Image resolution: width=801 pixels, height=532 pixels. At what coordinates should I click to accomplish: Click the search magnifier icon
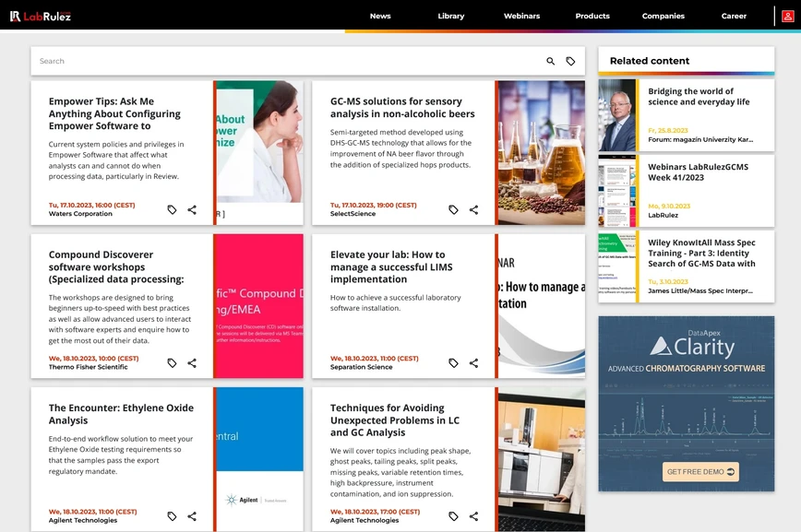click(550, 61)
